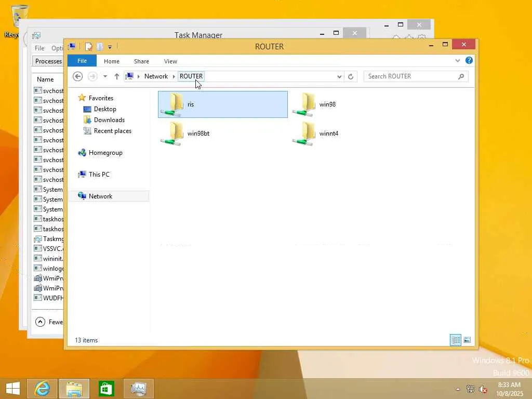The image size is (532, 399).
Task: Open the Start button on taskbar
Action: [x=13, y=389]
